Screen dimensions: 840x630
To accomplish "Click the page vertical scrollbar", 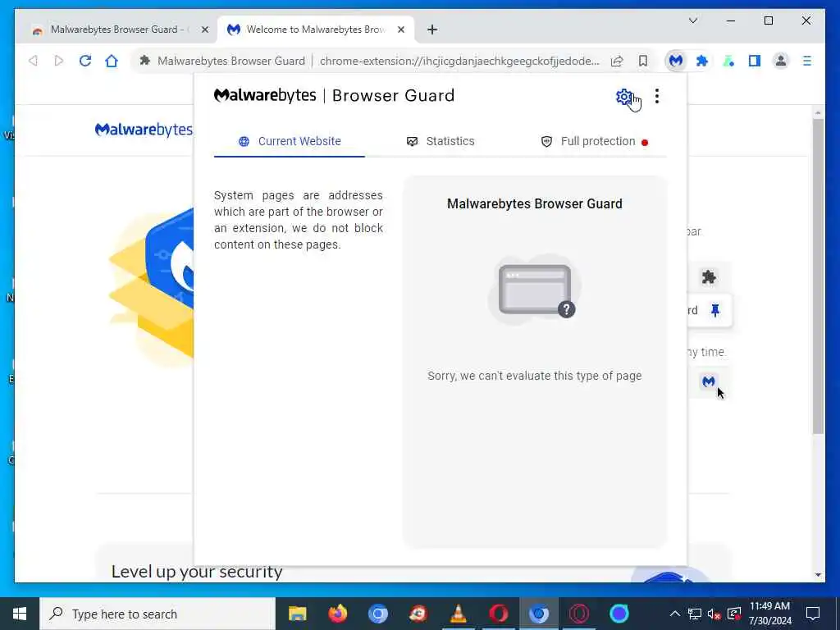I will tap(818, 276).
